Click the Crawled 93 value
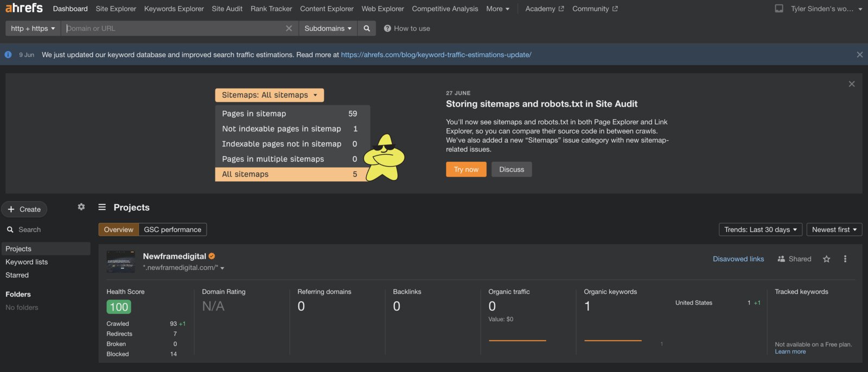The width and height of the screenshot is (868, 372). pos(173,324)
